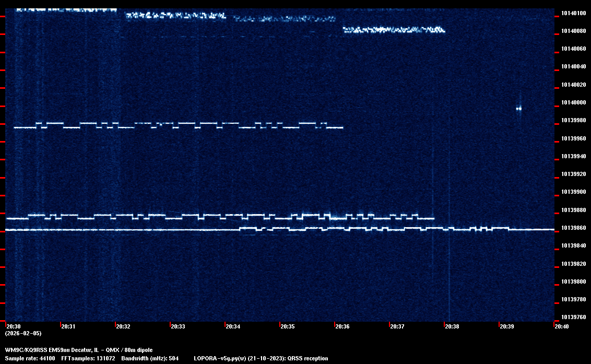The image size is (591, 364).
Task: Click the 20:30 time axis label
Action: pyautogui.click(x=14, y=326)
